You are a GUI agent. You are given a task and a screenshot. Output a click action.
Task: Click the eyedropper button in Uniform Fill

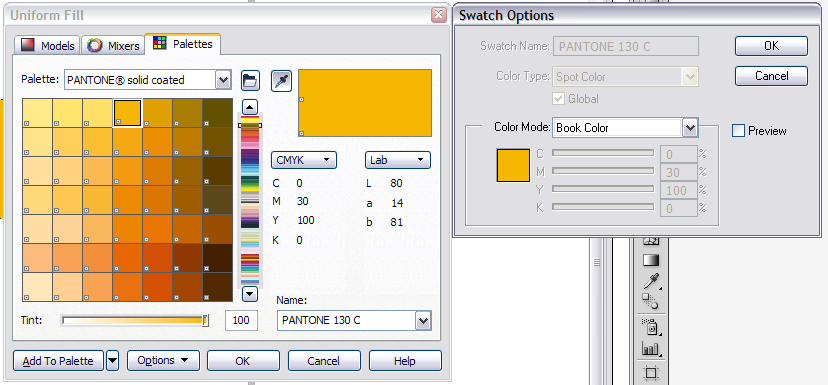(x=281, y=81)
